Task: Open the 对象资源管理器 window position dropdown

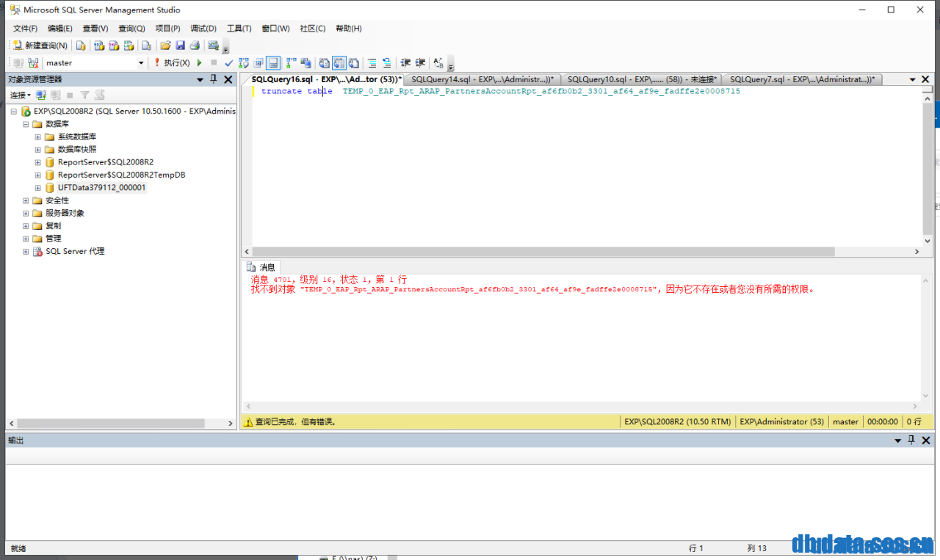Action: point(200,79)
